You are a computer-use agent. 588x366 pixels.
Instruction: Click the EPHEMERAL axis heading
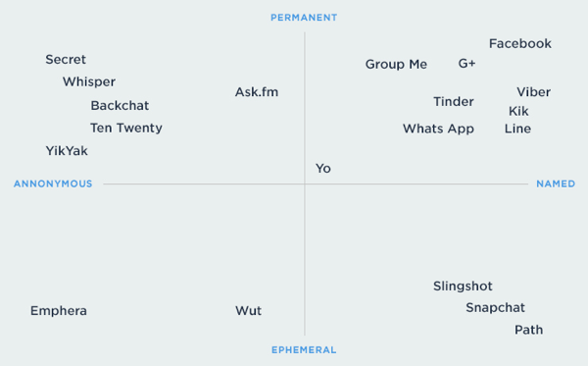point(304,350)
